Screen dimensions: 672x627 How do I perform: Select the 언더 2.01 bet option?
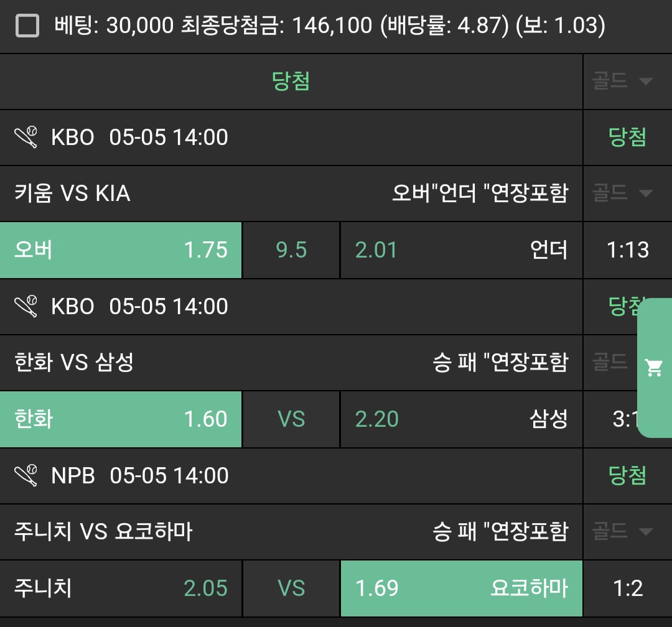pos(461,250)
